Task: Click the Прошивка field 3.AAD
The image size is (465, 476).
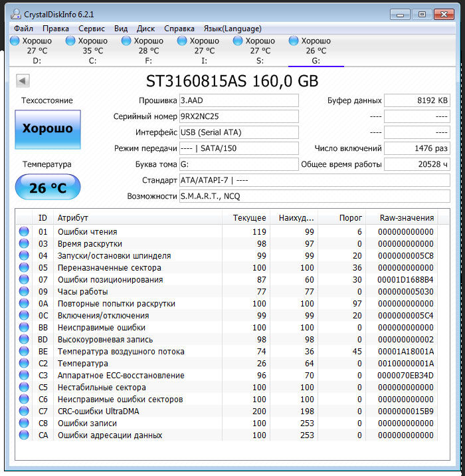Action: coord(238,100)
